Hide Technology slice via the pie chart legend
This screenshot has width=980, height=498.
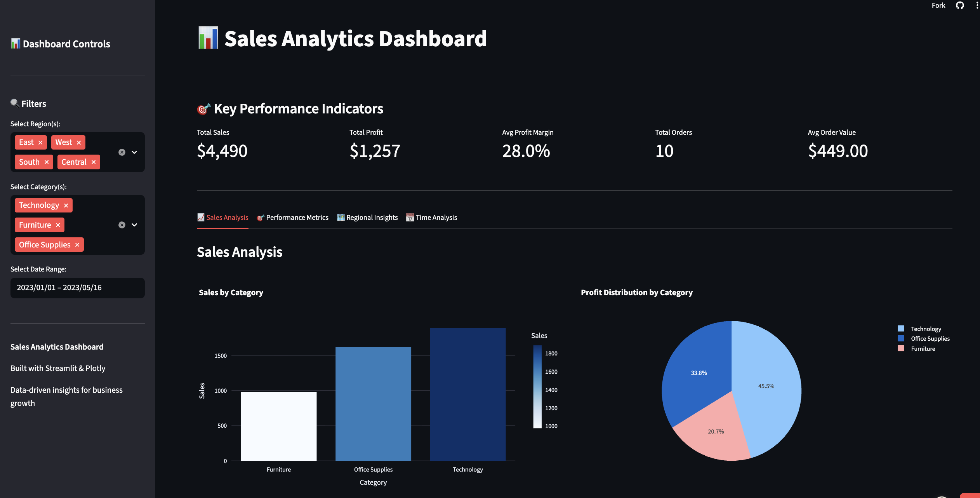click(926, 328)
